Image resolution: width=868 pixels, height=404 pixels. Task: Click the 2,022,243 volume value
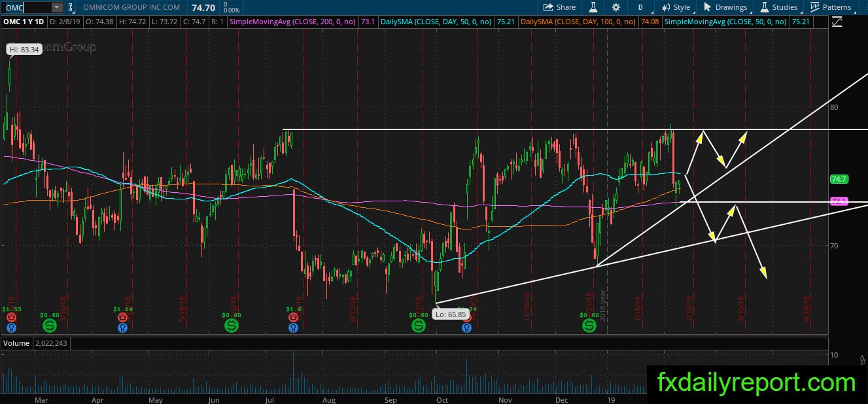50,343
